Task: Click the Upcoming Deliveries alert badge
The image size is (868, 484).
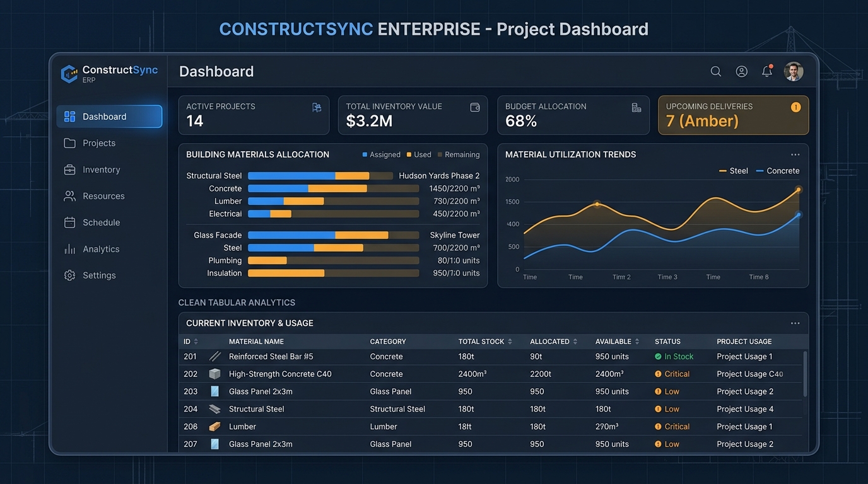Action: pos(795,107)
